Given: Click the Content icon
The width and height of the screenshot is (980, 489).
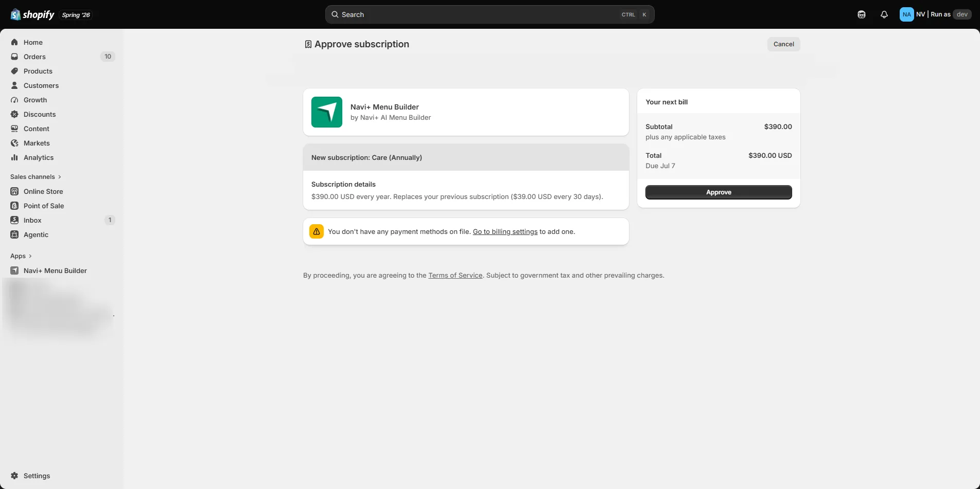Looking at the screenshot, I should tap(14, 129).
